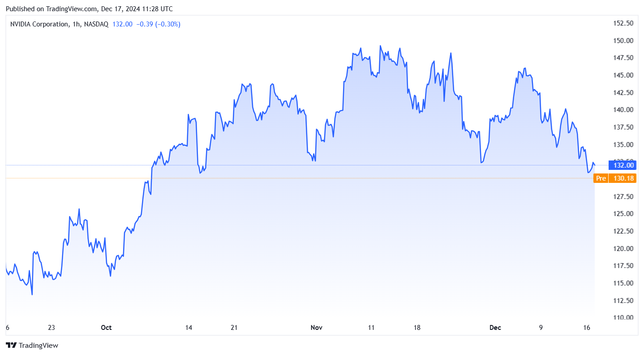Click the 110.00 level on price axis

click(x=623, y=318)
